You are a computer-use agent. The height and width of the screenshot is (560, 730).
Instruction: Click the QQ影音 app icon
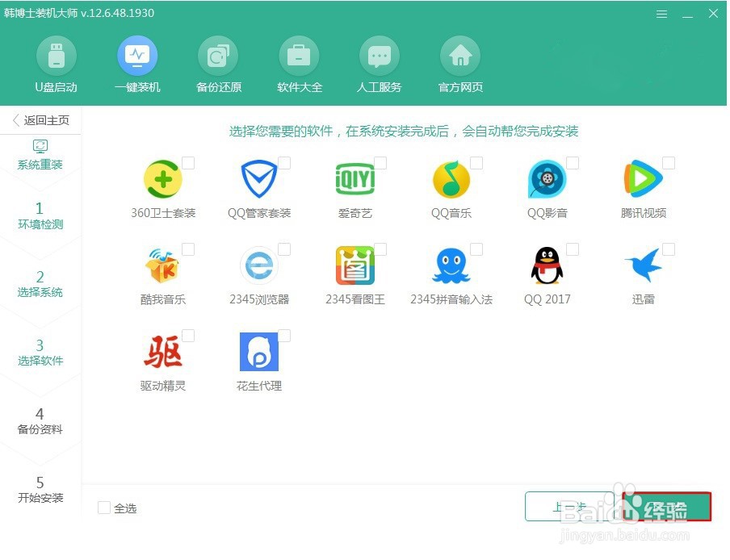click(547, 179)
